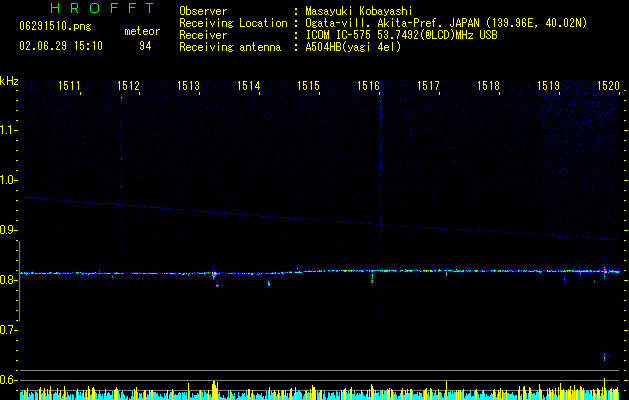Click the Ogata-vill. Akita-Pref. JAPAN location text

(446, 23)
